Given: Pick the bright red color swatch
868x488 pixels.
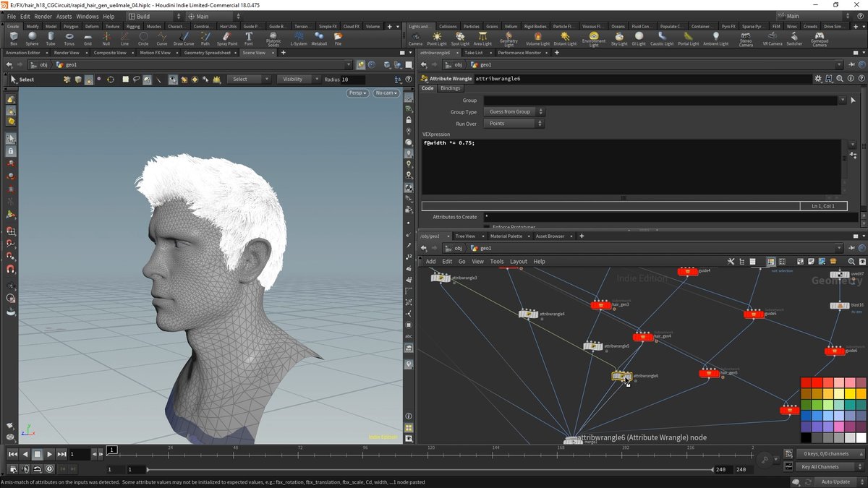Looking at the screenshot, I should [817, 382].
